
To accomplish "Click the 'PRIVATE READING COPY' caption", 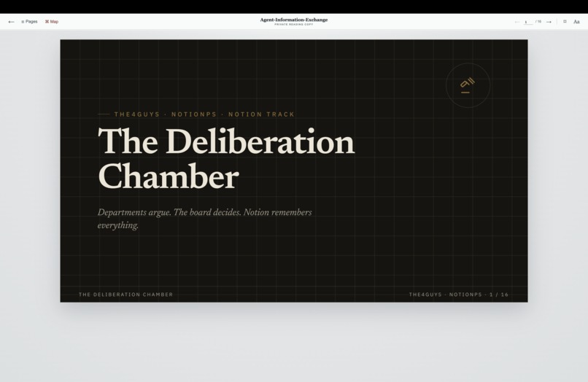I will pos(293,24).
